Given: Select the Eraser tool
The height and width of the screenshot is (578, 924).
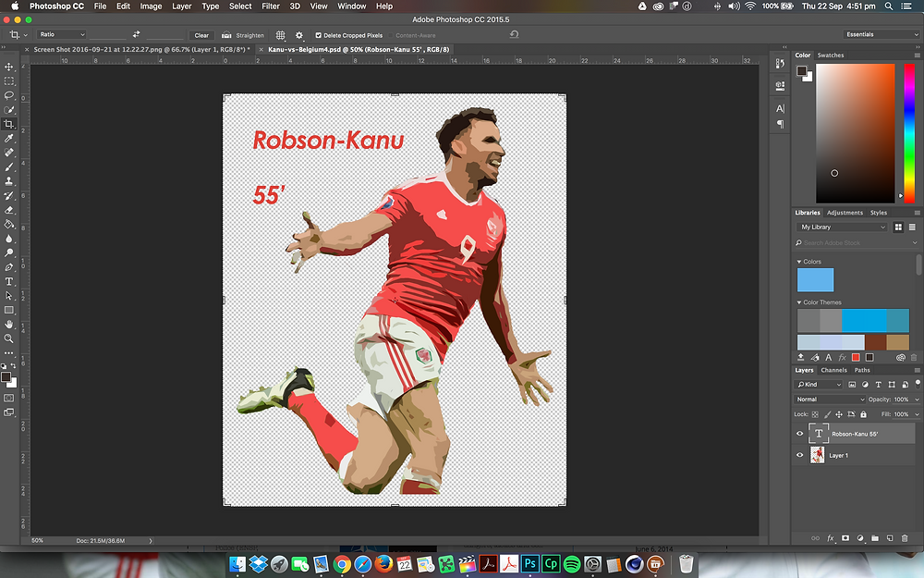Looking at the screenshot, I should tap(9, 210).
